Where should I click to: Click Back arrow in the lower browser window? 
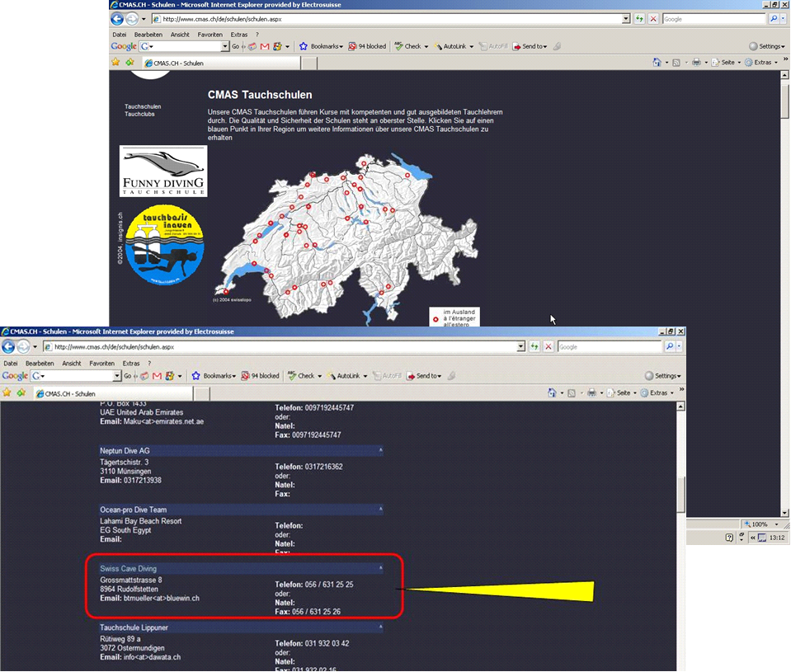[x=8, y=347]
